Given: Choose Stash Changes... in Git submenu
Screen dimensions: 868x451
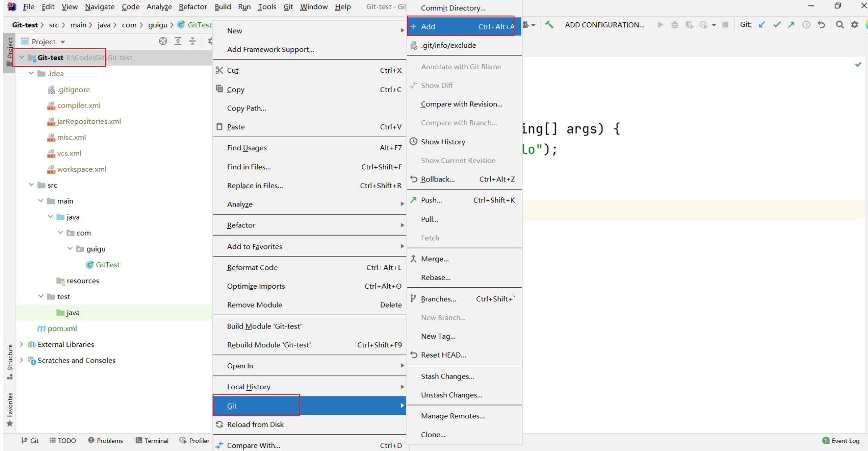Looking at the screenshot, I should tap(464, 376).
